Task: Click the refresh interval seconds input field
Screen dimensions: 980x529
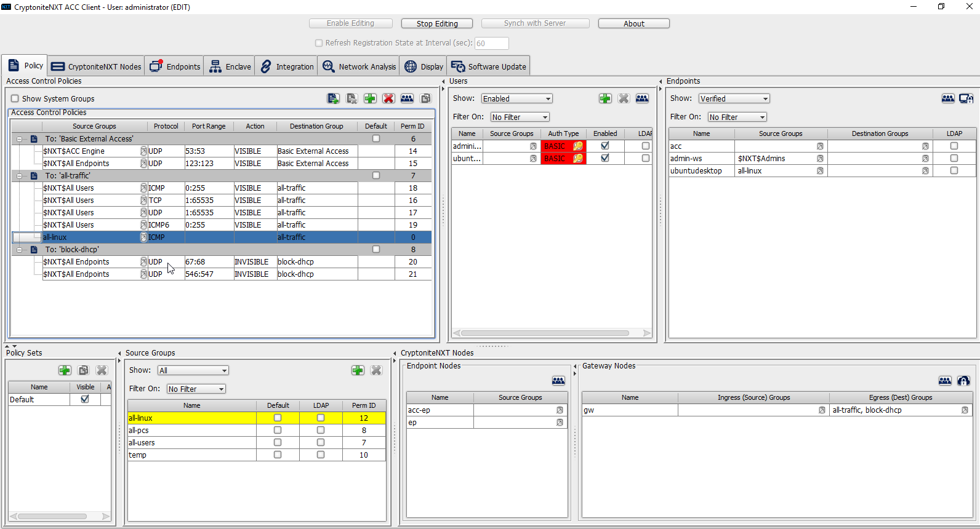Action: point(491,43)
